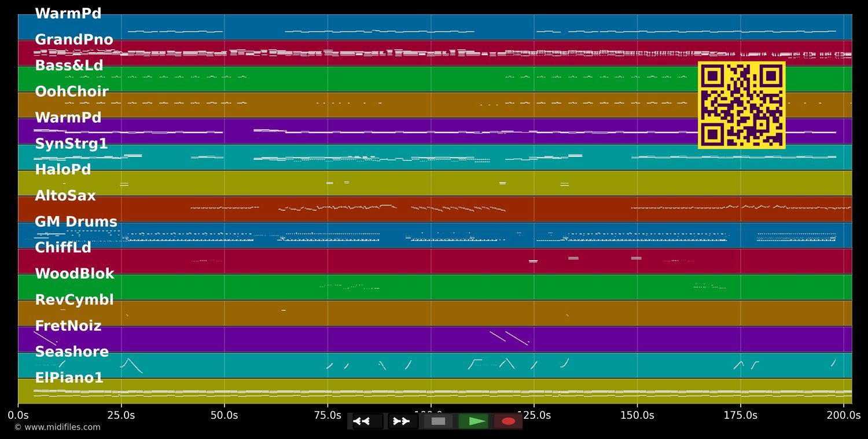Image resolution: width=868 pixels, height=439 pixels.
Task: Select the WarmPd label directly above SynStrg1
Action: click(x=68, y=118)
